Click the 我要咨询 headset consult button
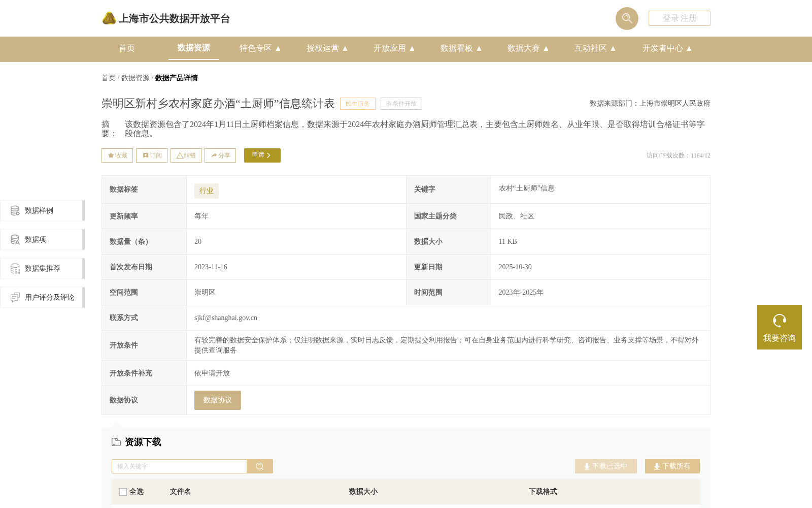The height and width of the screenshot is (508, 812). pos(780,327)
